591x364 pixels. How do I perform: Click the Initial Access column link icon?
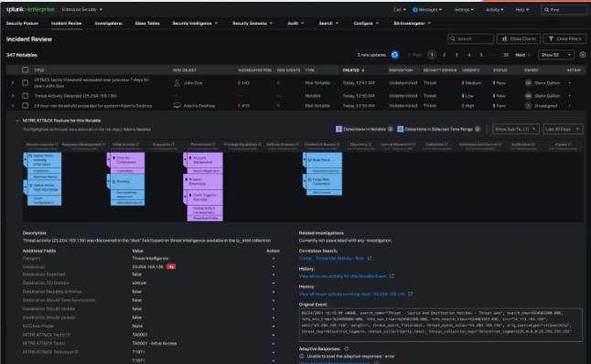[137, 144]
